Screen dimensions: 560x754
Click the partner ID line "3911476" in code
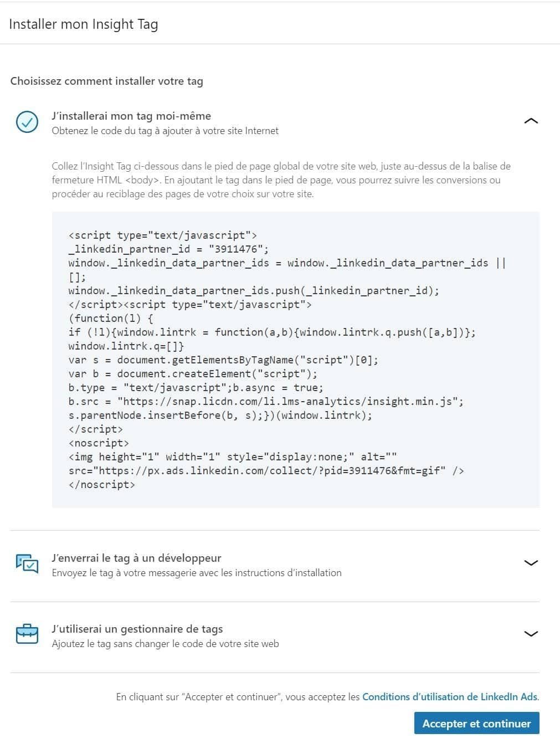pyautogui.click(x=168, y=249)
